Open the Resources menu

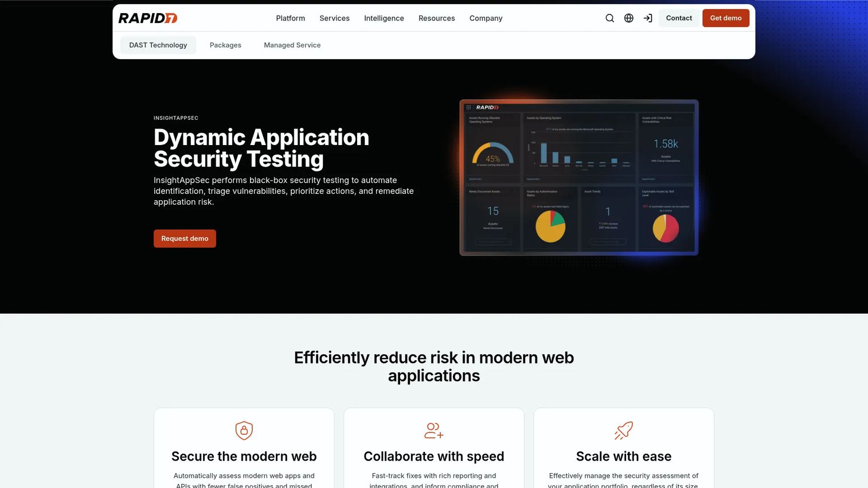(x=437, y=18)
